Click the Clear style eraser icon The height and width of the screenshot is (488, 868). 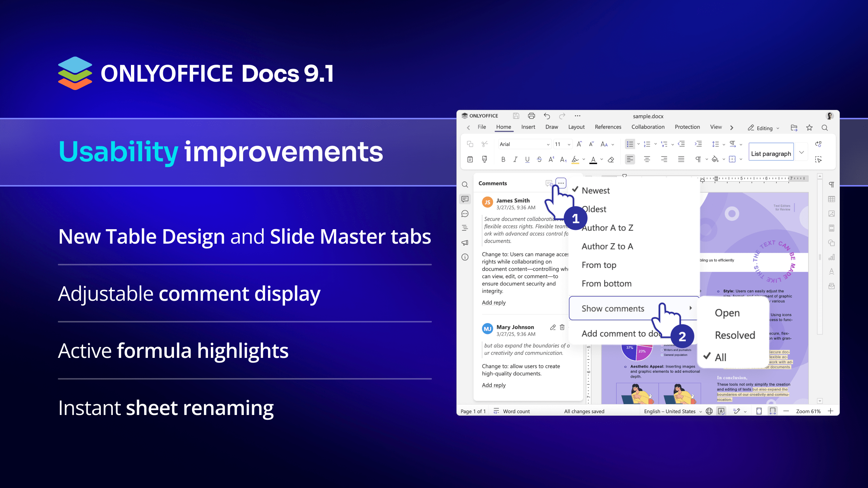coord(611,159)
